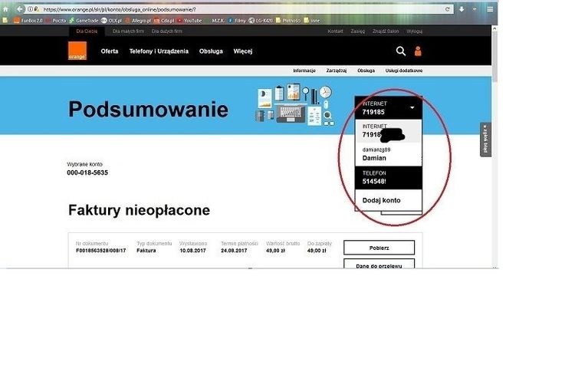The width and height of the screenshot is (588, 368).
Task: Open the Zasięg link
Action: pyautogui.click(x=358, y=31)
